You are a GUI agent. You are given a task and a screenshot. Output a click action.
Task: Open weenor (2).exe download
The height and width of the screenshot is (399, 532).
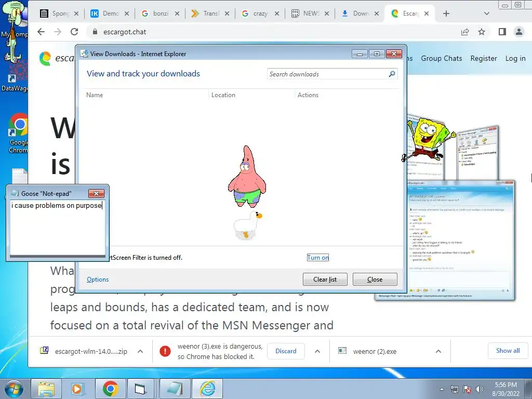tap(375, 352)
